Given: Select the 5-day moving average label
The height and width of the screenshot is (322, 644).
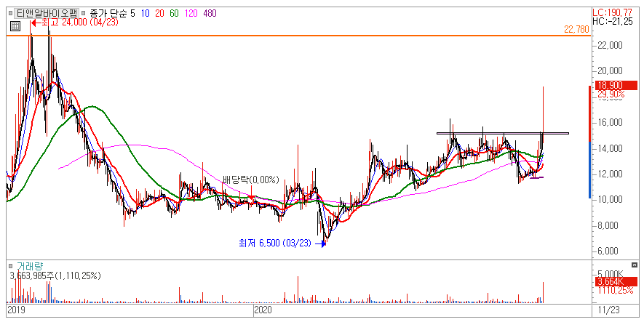Looking at the screenshot, I should (132, 13).
